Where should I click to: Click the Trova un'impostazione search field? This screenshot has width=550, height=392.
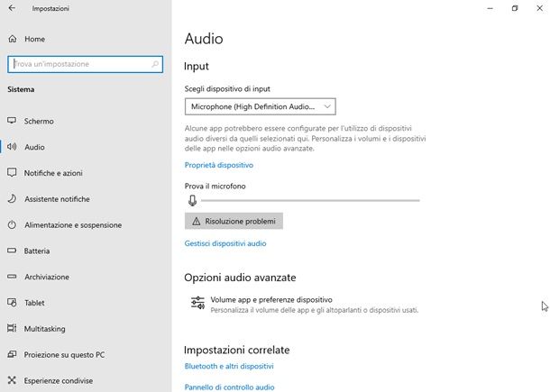pyautogui.click(x=86, y=64)
